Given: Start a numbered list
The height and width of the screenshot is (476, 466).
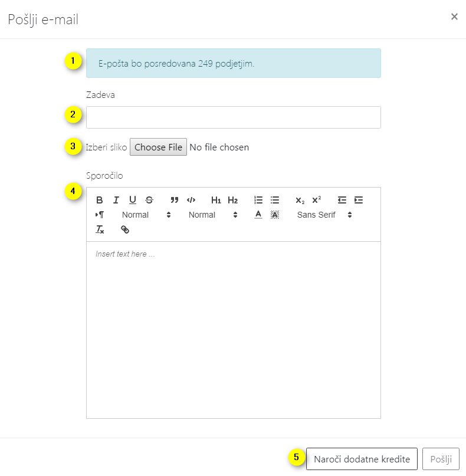Looking at the screenshot, I should [x=258, y=200].
